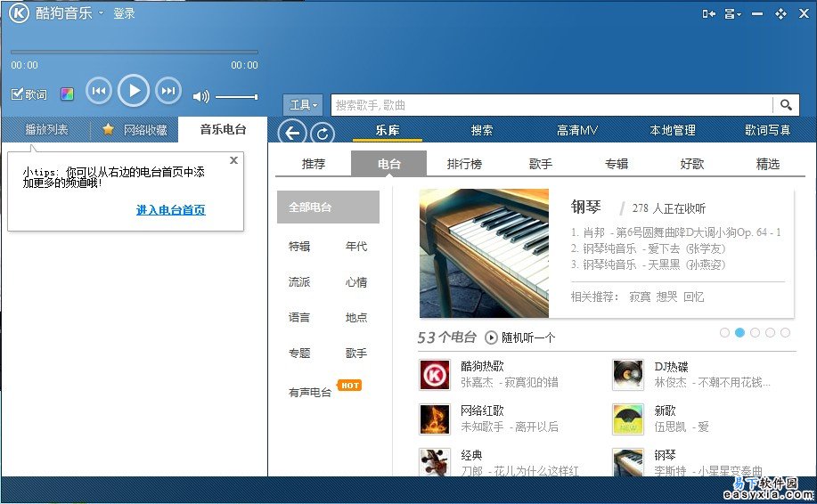Image resolution: width=817 pixels, height=504 pixels.
Task: Click the 登录 login button
Action: [124, 13]
